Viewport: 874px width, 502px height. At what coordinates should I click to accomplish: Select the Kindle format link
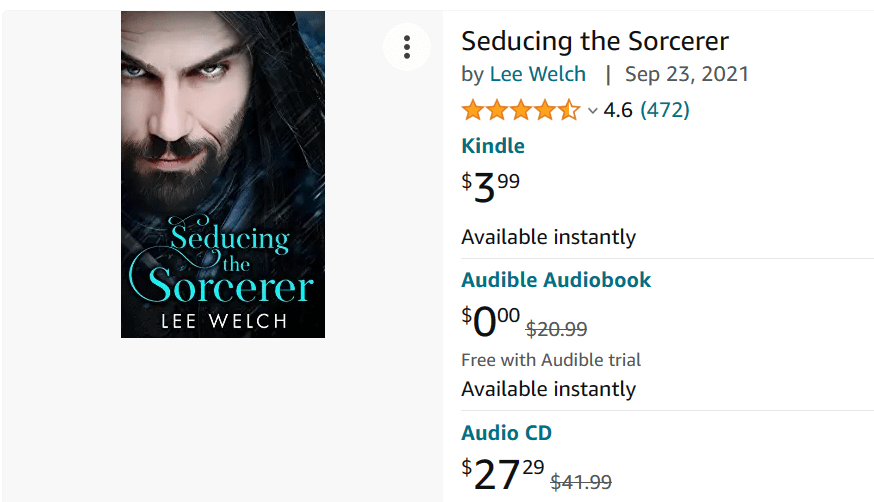pos(492,146)
